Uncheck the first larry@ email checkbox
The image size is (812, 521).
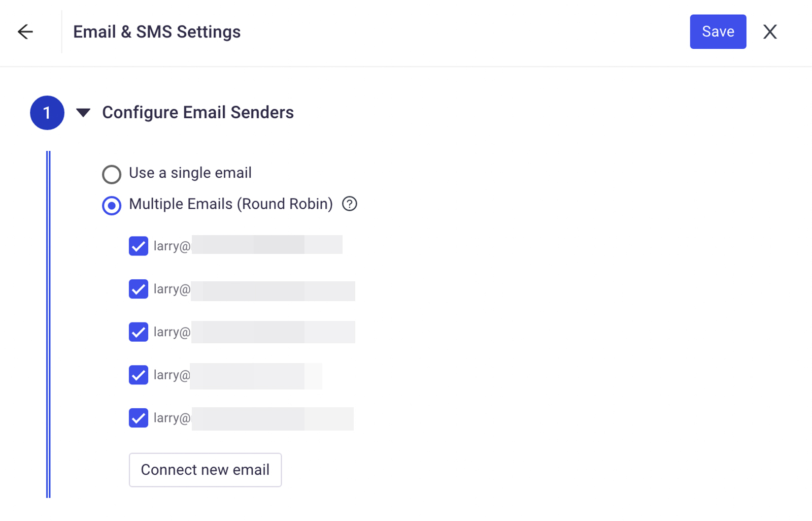[139, 246]
